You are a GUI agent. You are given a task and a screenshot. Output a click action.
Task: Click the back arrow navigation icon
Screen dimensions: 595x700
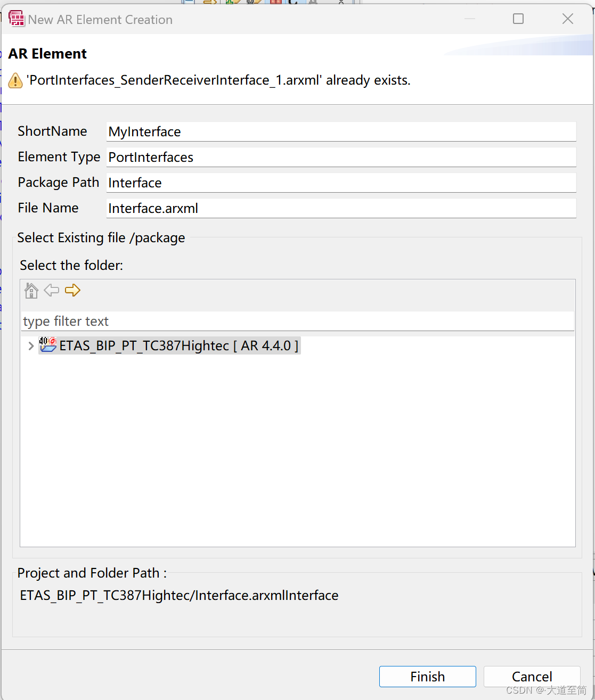pyautogui.click(x=52, y=291)
